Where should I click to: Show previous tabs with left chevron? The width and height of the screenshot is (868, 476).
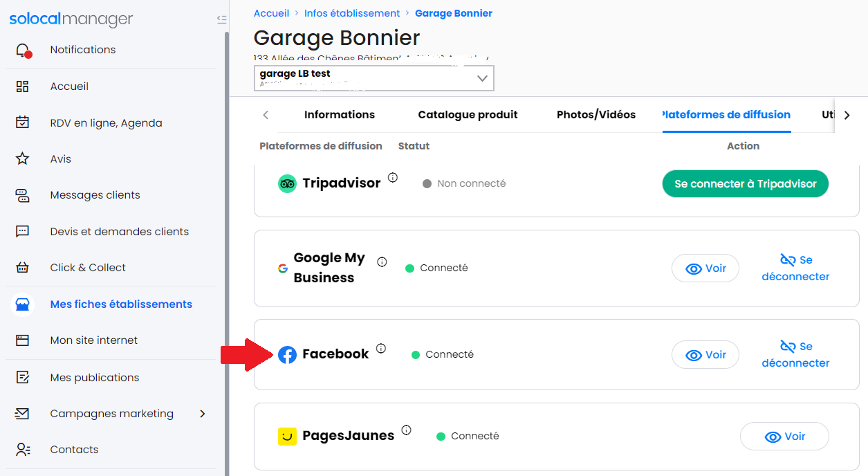point(266,115)
